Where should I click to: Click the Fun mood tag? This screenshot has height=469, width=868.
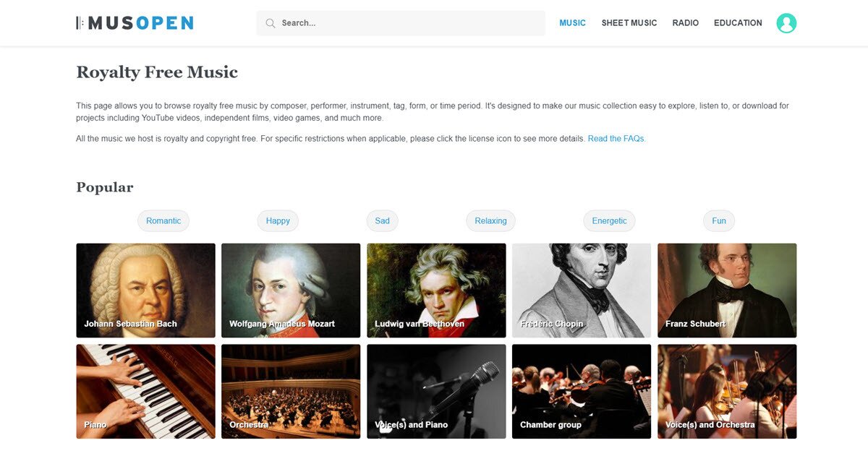[719, 221]
